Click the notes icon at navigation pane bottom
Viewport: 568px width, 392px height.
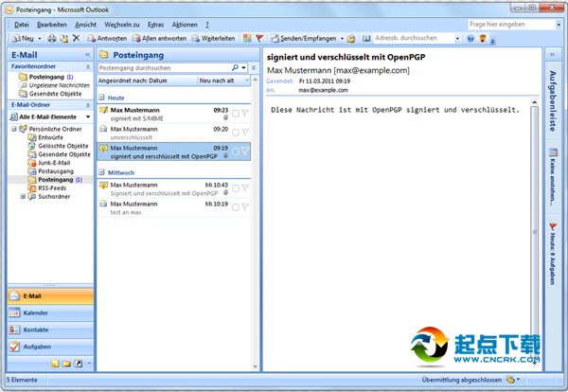pos(55,364)
